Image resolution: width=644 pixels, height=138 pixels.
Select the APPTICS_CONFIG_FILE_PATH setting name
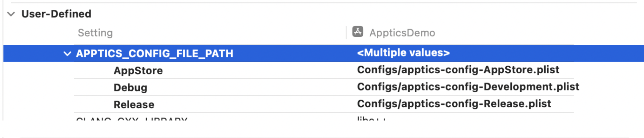click(154, 54)
